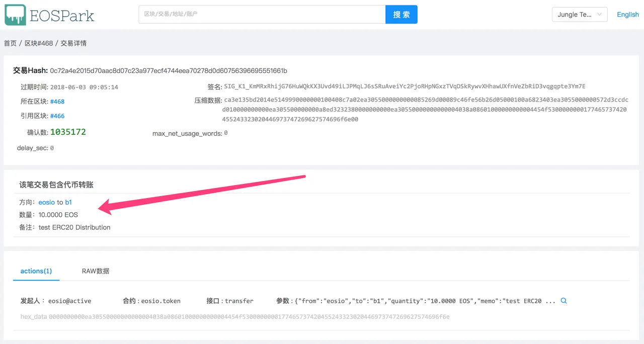The image size is (644, 344).
Task: Click the max_net_usage_words label
Action: click(187, 134)
